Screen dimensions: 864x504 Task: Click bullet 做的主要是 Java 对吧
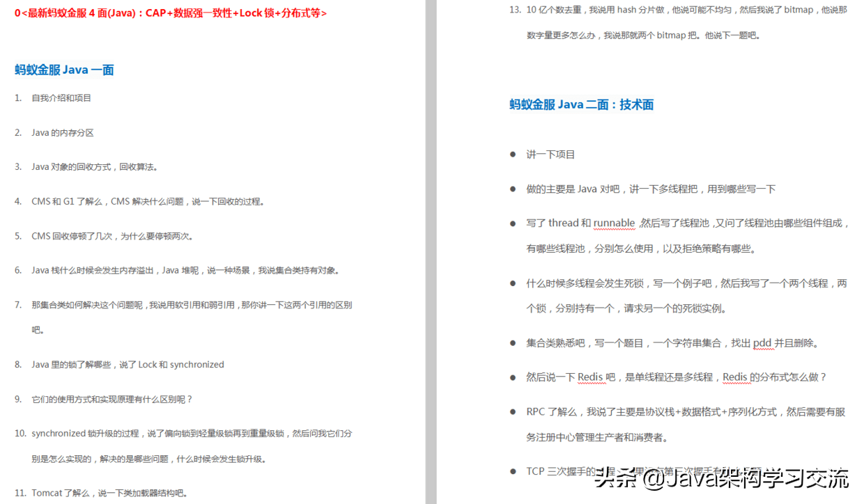click(x=651, y=189)
